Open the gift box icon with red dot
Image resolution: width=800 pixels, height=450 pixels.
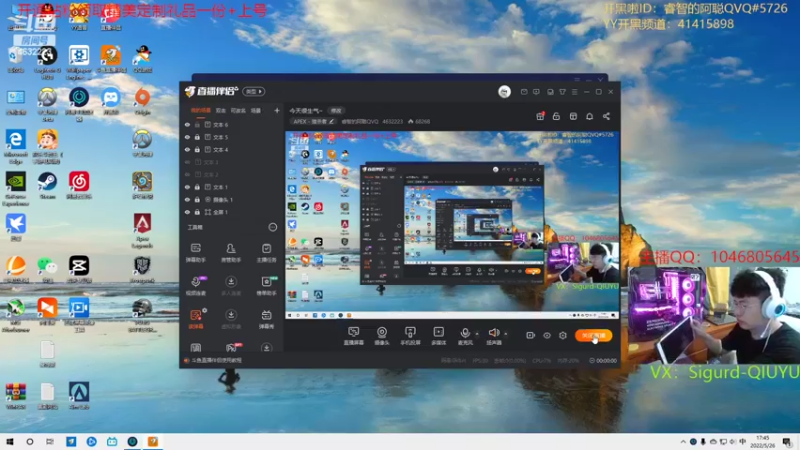pyautogui.click(x=540, y=116)
